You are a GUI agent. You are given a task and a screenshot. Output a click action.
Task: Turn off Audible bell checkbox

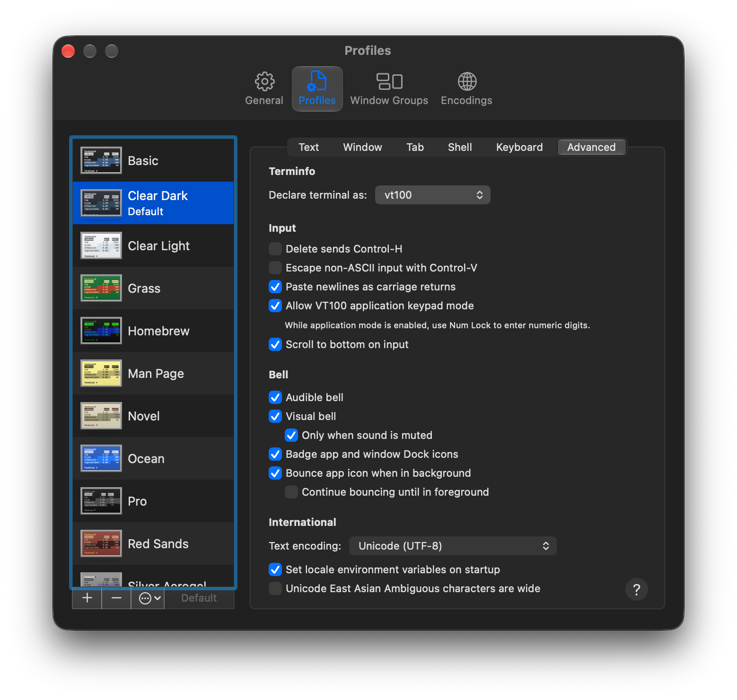(275, 397)
